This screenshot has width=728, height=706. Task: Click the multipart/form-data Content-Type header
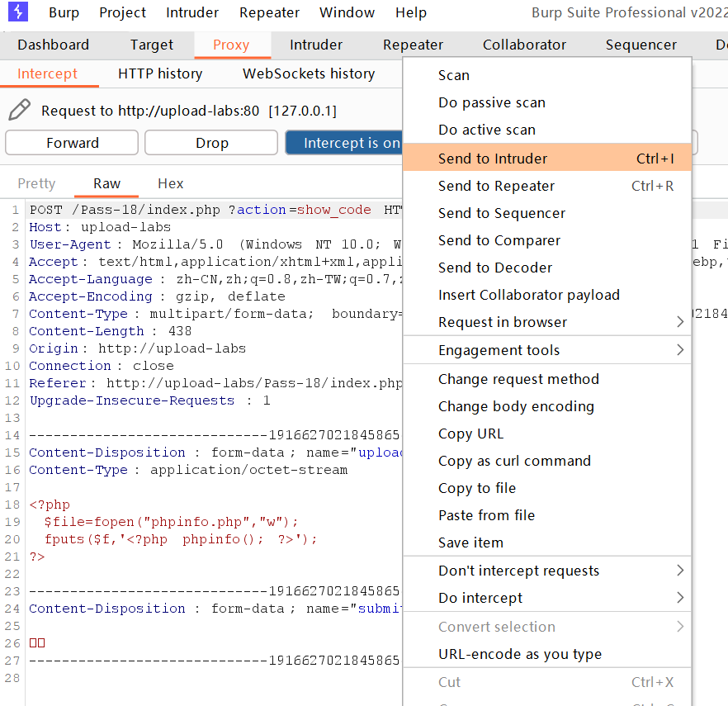(x=215, y=314)
